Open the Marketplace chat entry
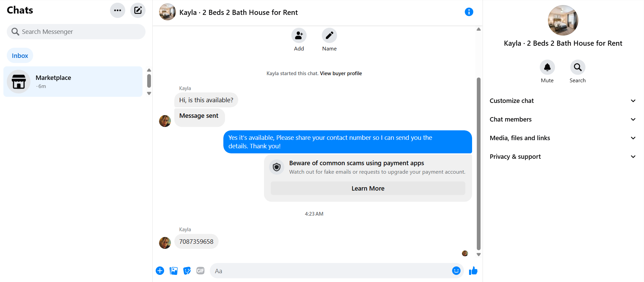Screen dimensions: 644x282 pyautogui.click(x=73, y=82)
